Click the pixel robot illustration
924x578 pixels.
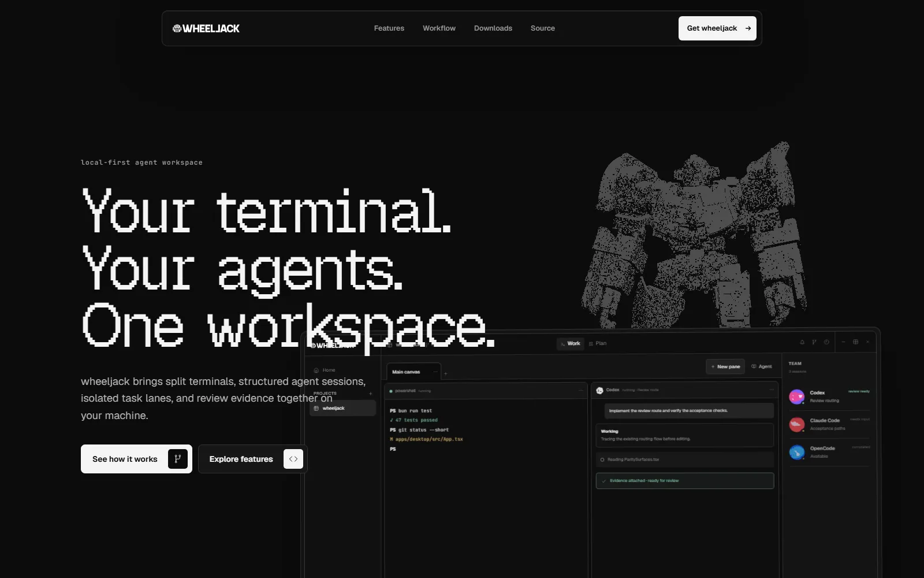(x=693, y=234)
